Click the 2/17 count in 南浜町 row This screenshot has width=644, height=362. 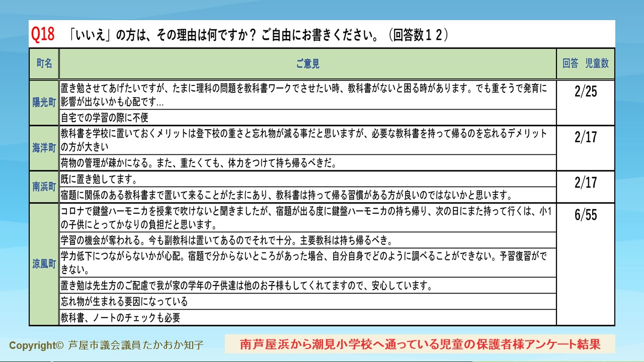coord(586,187)
